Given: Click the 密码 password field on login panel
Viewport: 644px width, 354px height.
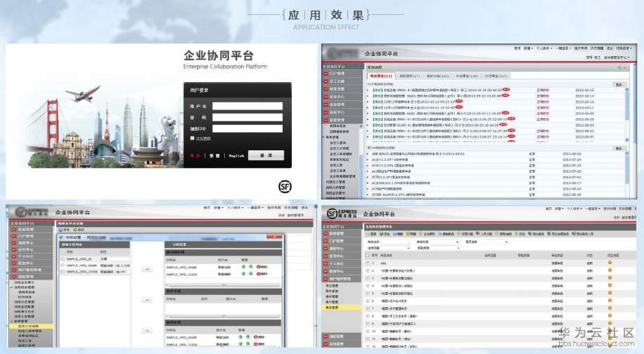Looking at the screenshot, I should tap(247, 117).
